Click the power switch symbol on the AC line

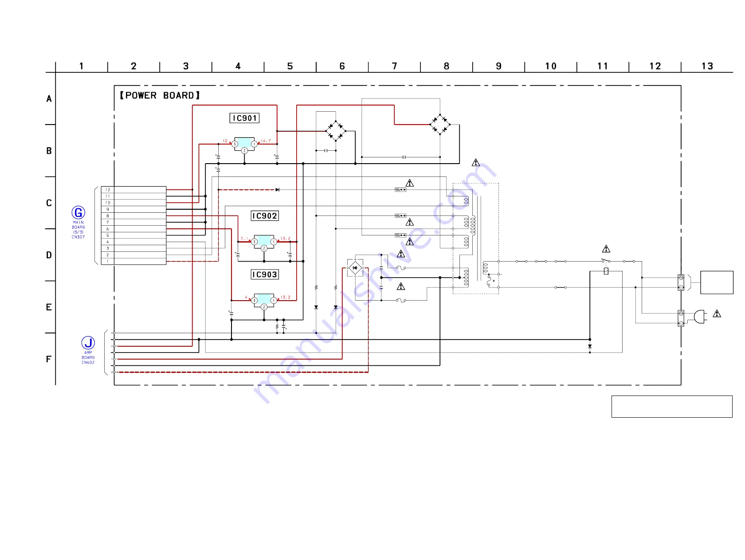[606, 260]
